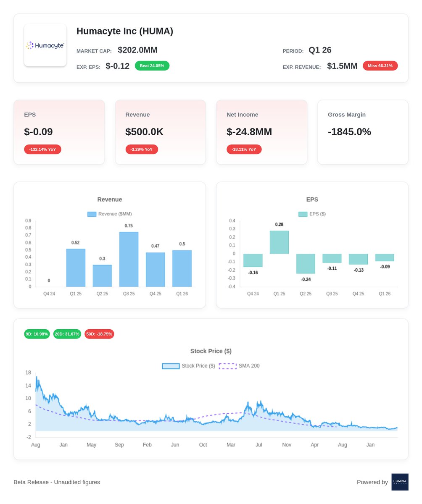The image size is (422, 504).
Task: Click the Net Income card label
Action: 243,115
